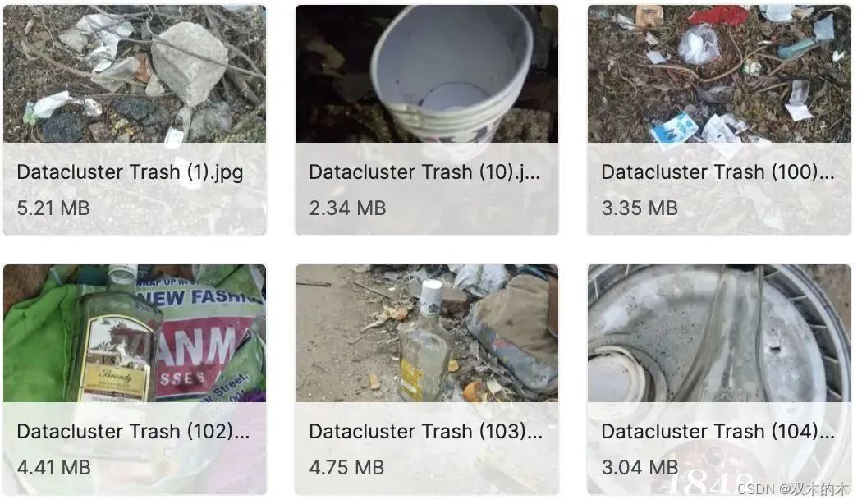Screen dimensions: 862x504
Task: Select the Datacluster Trash (103) image preview
Action: pos(427,333)
